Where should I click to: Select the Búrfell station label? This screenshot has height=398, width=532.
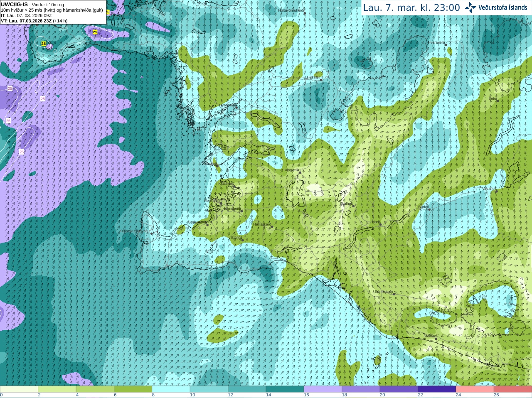(x=423, y=206)
